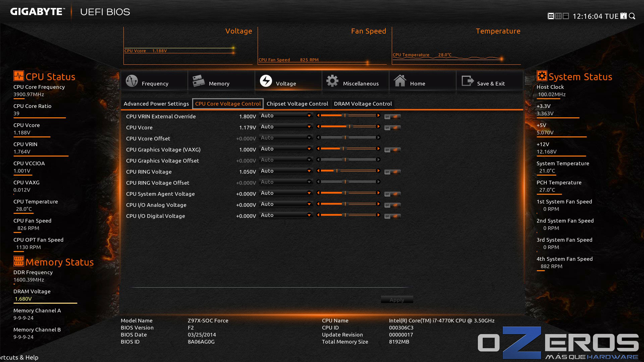Decrease CPU Graphics Voltage (VAXG) left arrow
This screenshot has width=644, height=362.
(x=318, y=149)
